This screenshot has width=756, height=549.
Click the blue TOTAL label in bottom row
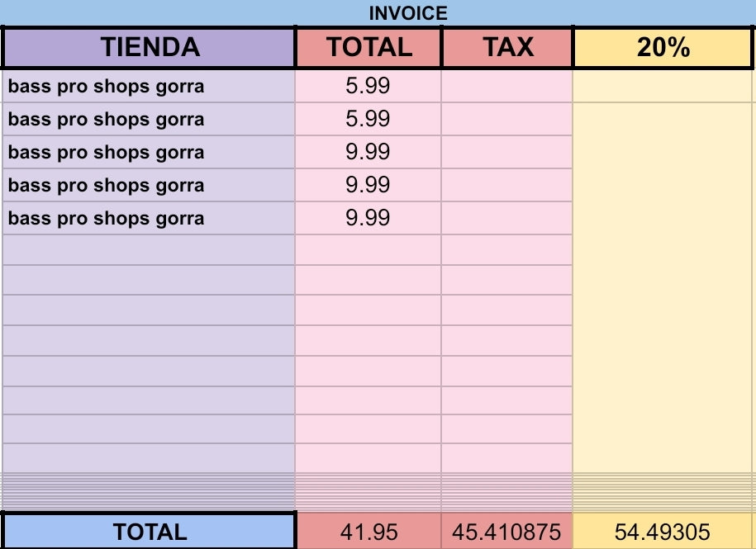[x=150, y=532]
